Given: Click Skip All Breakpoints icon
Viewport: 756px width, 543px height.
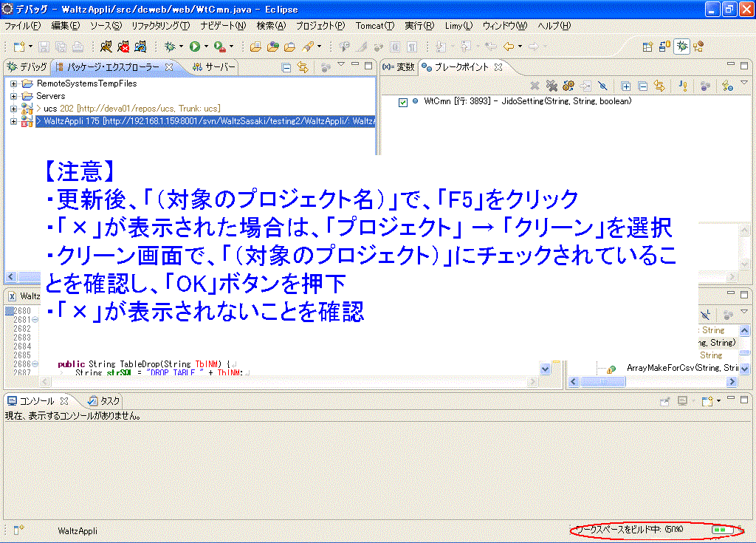Looking at the screenshot, I should [602, 86].
